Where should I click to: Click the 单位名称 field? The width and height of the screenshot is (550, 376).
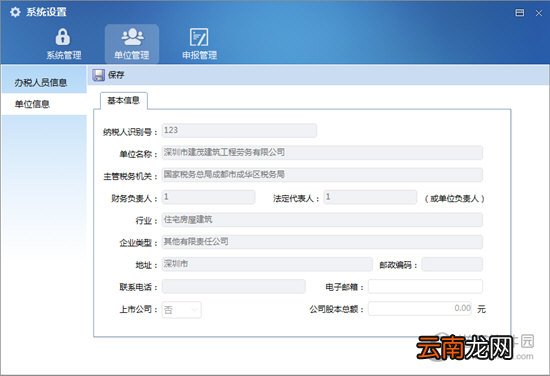[322, 153]
